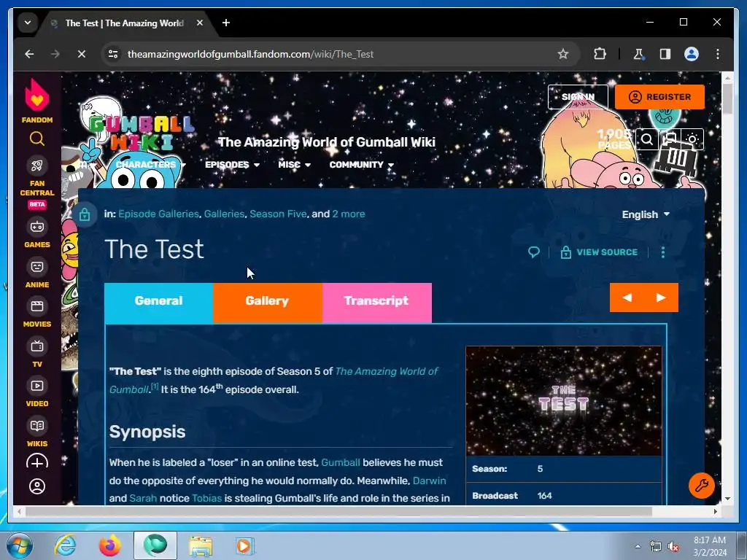The image size is (747, 560).
Task: Open the user profile icon in sidebar
Action: point(36,486)
